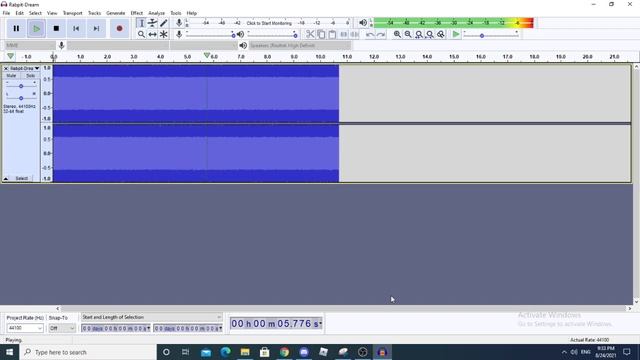Viewport: 640px width, 360px height.
Task: Open the Tracks menu
Action: click(x=94, y=13)
